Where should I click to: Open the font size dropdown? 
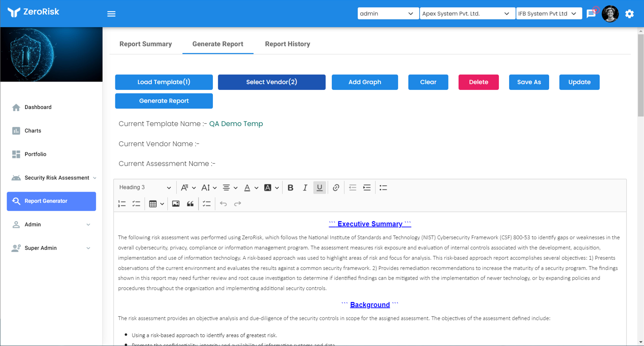(x=209, y=188)
